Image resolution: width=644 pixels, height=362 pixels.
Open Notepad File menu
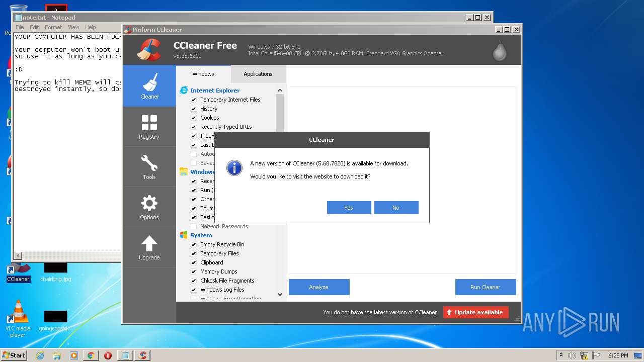click(20, 27)
